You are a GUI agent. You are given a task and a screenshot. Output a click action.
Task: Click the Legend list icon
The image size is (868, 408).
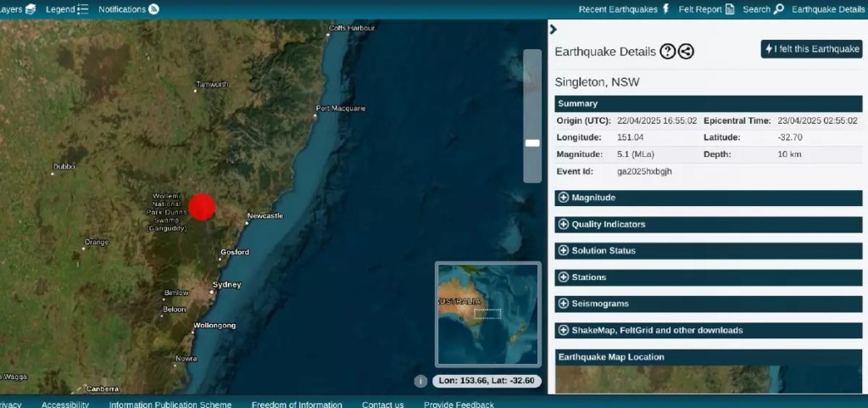coord(82,9)
